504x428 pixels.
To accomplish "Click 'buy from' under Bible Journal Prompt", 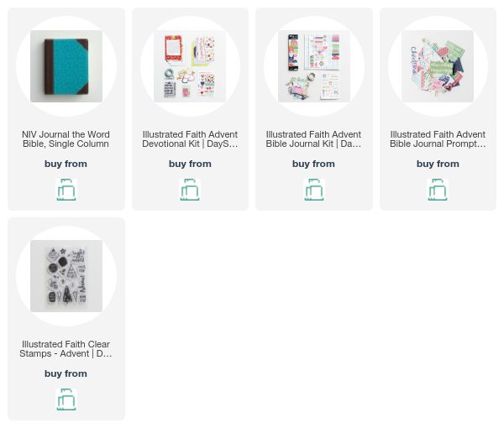I will 438,164.
